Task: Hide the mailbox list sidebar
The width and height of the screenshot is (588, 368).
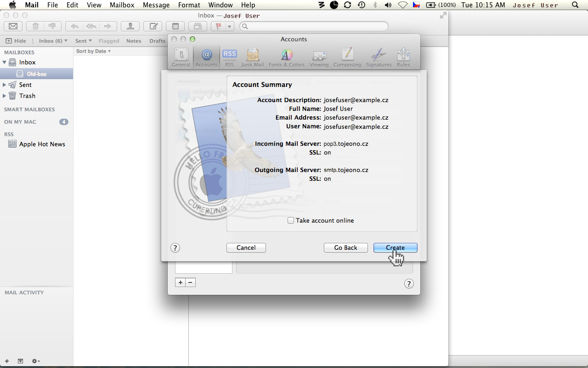Action: click(x=16, y=41)
